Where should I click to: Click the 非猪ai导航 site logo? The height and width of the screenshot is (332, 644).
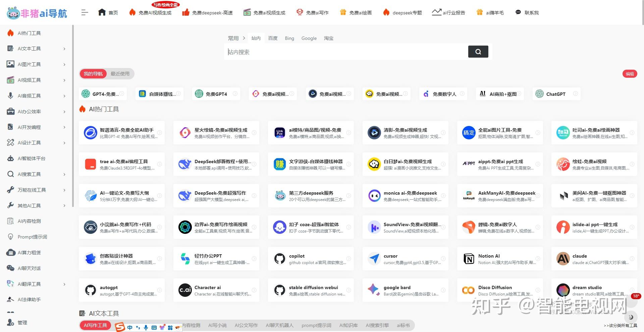(37, 13)
